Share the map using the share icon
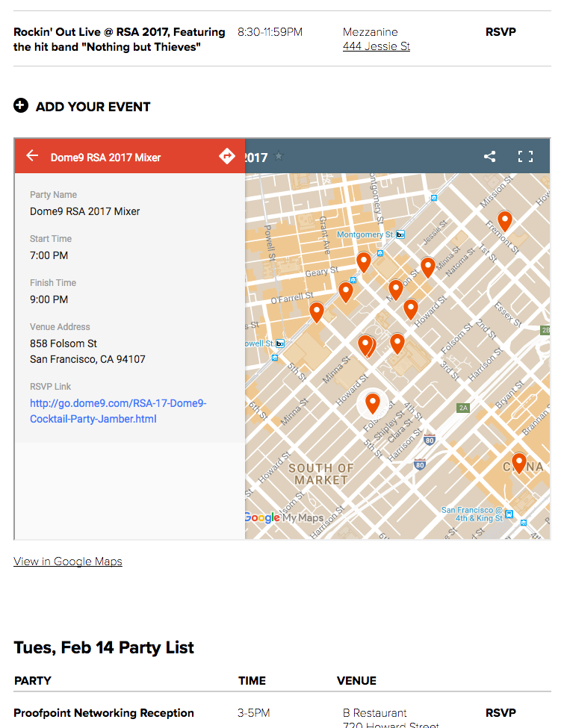Viewport: 567px width, 728px height. pos(489,157)
